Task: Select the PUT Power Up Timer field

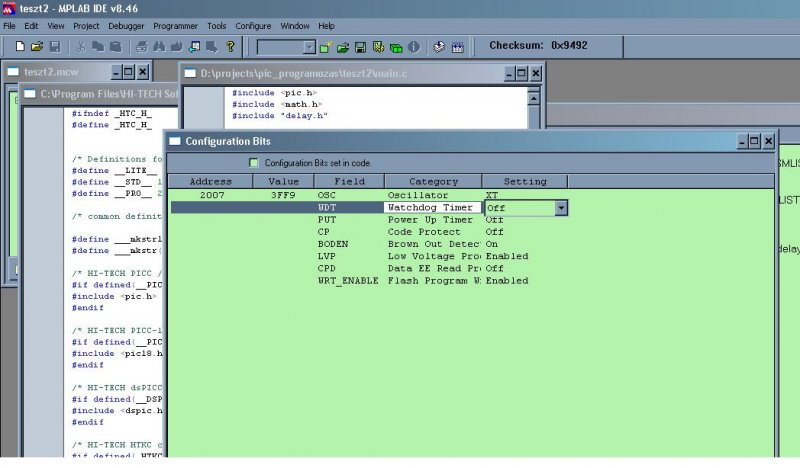Action: pyautogui.click(x=327, y=219)
